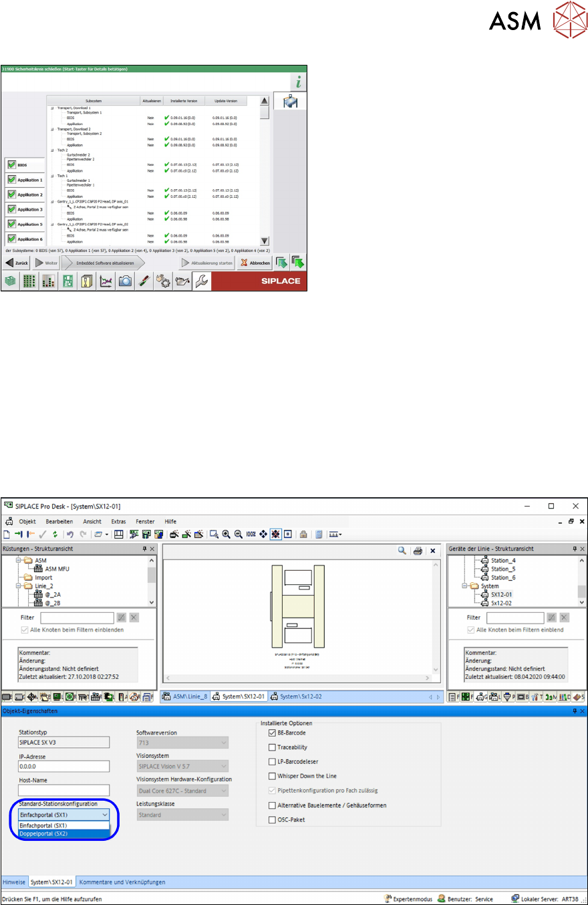Open the chart graph icon in bottom bar
The width and height of the screenshot is (588, 905).
tap(106, 282)
